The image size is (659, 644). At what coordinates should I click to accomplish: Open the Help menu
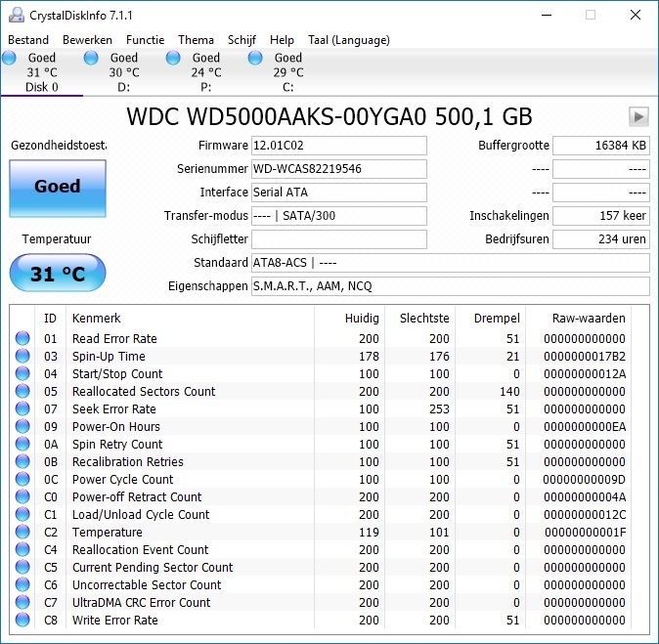click(x=282, y=40)
